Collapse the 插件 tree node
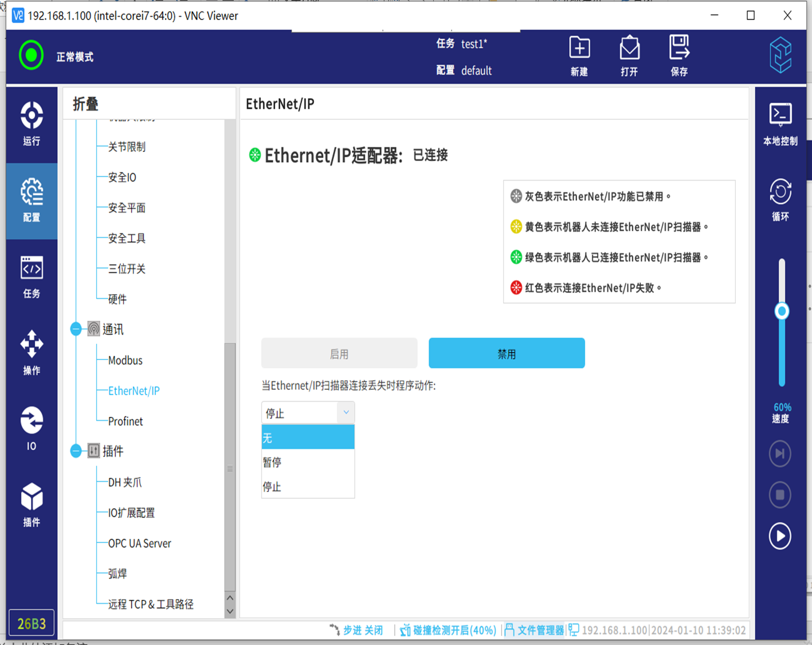 tap(76, 451)
